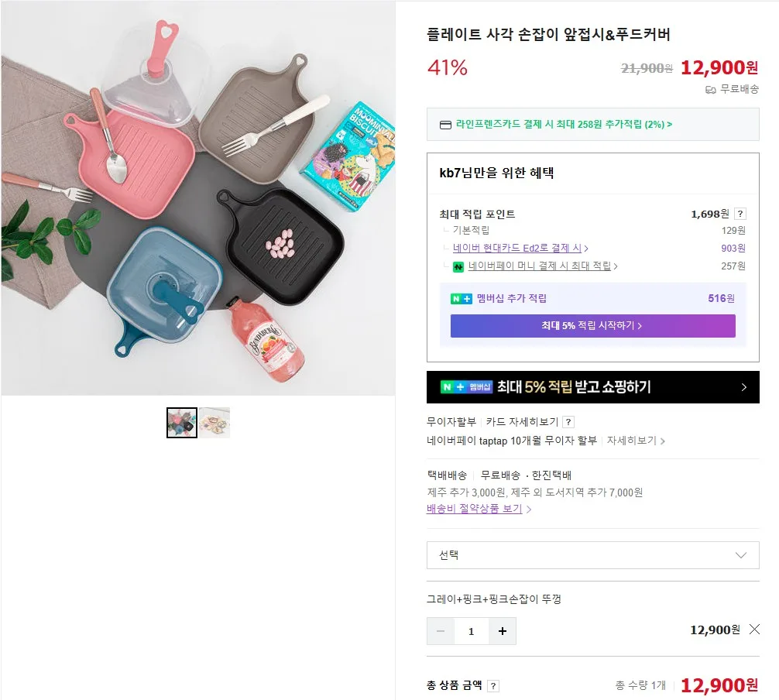The image size is (779, 700).
Task: Click the question mark next to 총 상품 금액
Action: point(492,686)
